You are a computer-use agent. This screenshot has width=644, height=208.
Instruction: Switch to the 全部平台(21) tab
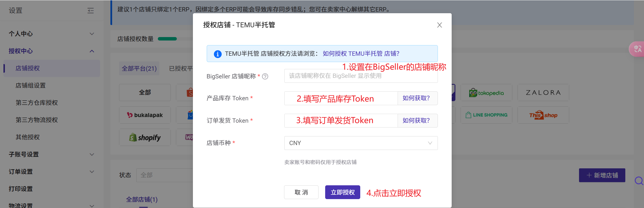point(139,68)
